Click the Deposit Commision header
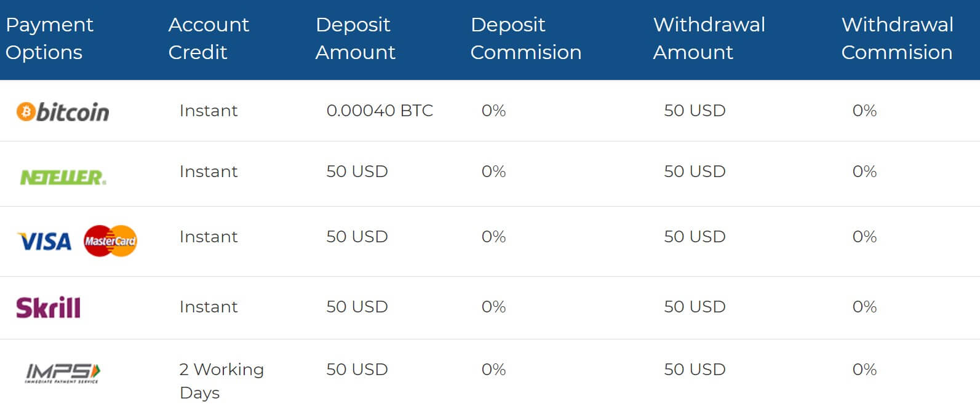Screen dimensions: 980x412 (526, 38)
